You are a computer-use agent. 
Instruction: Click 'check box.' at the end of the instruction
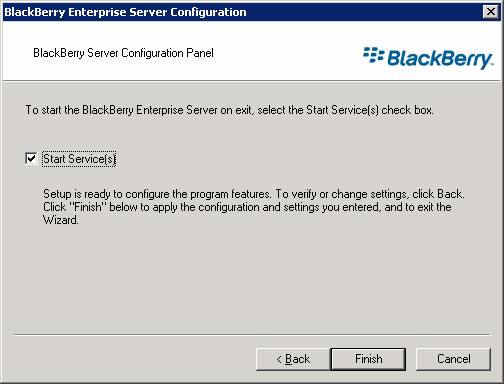tap(407, 110)
